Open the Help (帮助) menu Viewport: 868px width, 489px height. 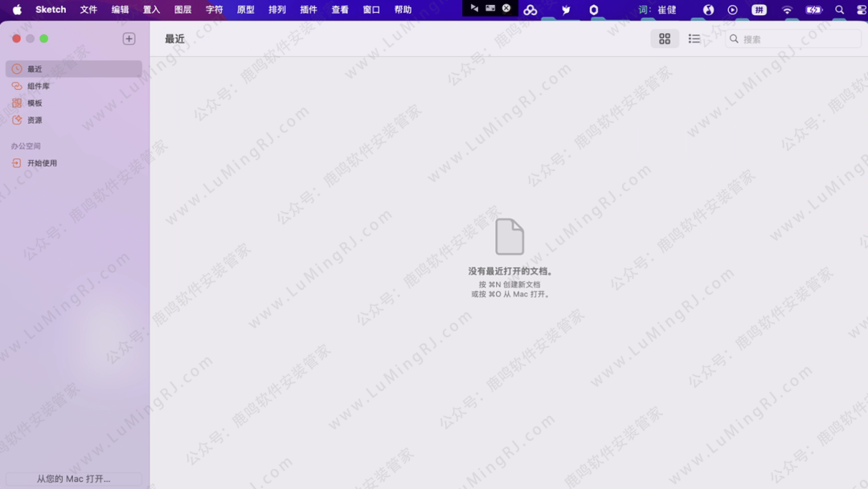pyautogui.click(x=403, y=10)
